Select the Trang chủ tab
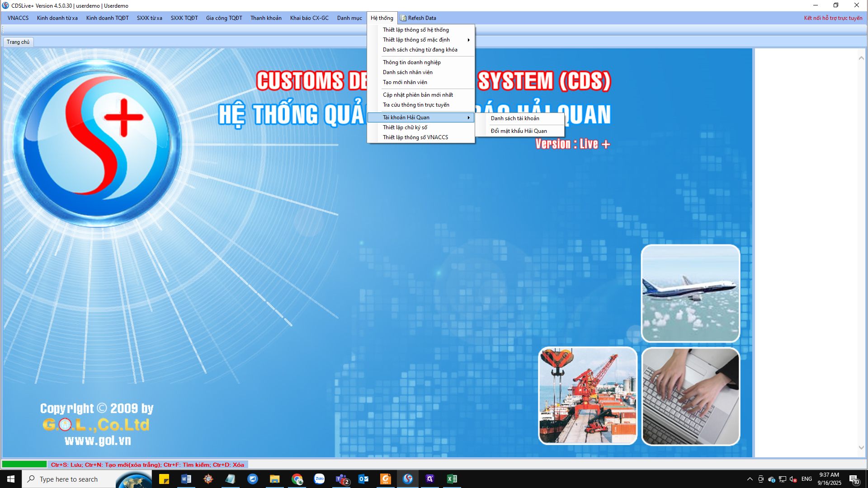This screenshot has width=868, height=488. (18, 42)
